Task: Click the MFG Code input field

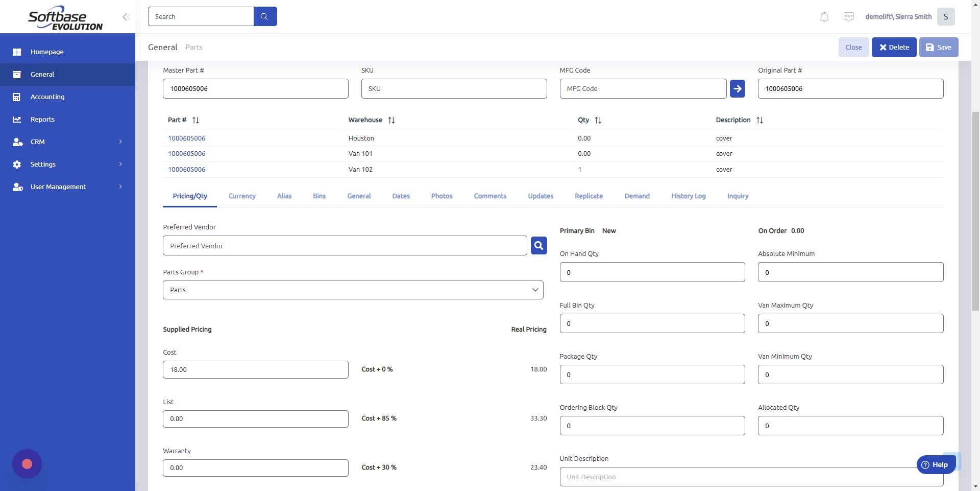Action: pos(643,88)
